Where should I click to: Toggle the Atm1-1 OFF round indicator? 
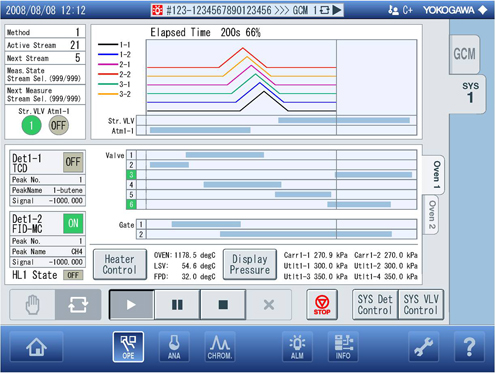point(58,125)
